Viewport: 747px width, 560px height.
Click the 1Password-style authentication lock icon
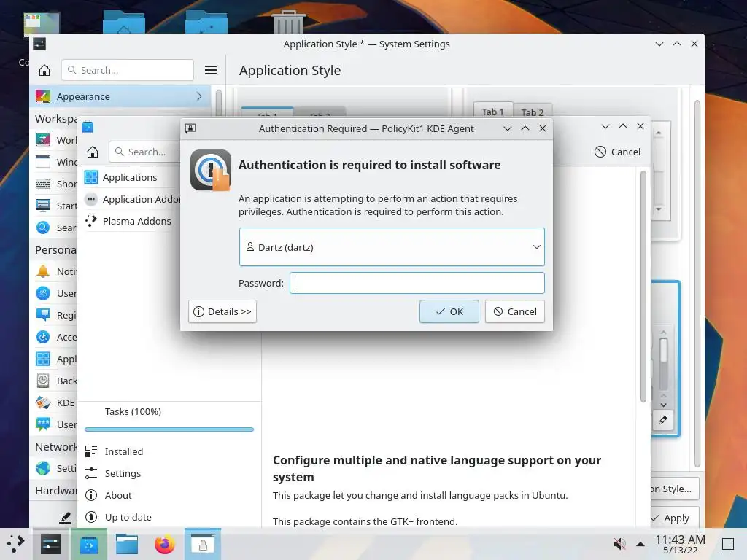pos(211,170)
